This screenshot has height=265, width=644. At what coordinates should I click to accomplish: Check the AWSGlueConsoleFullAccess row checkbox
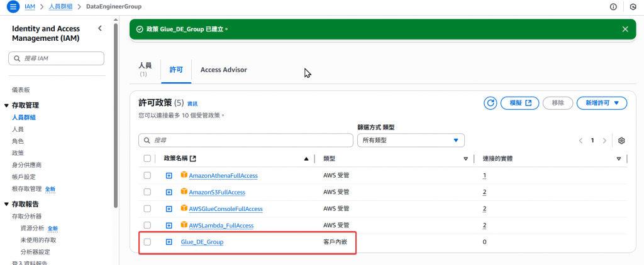click(x=147, y=209)
